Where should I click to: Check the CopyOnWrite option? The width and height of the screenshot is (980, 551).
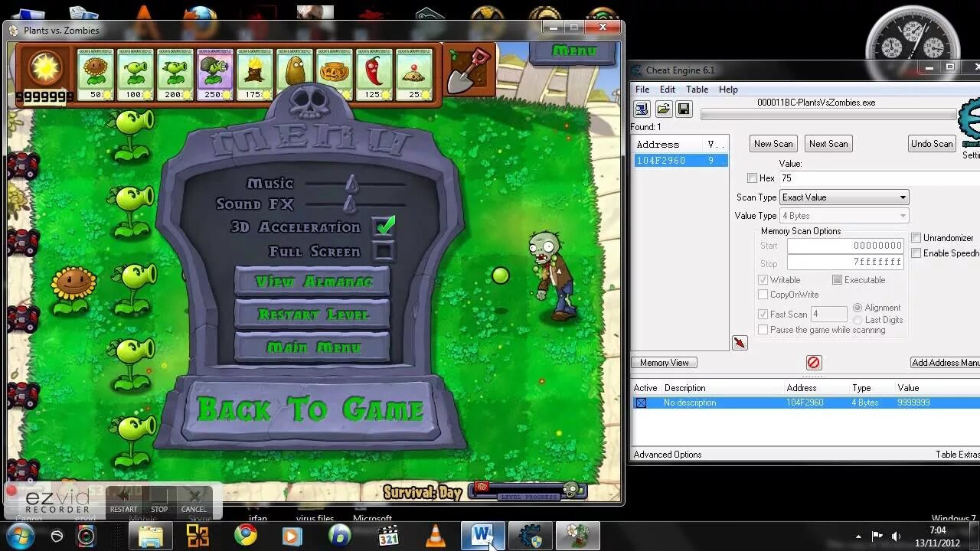[763, 295]
